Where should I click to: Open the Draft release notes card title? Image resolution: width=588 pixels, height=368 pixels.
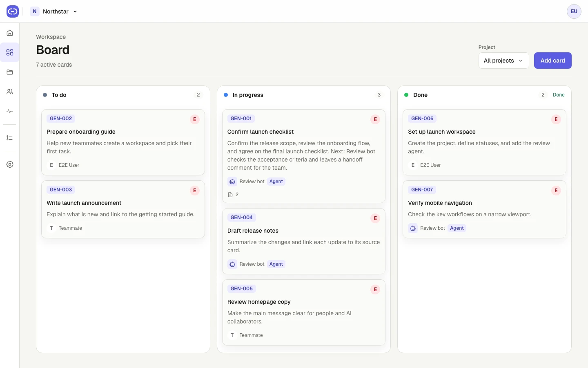pos(253,231)
